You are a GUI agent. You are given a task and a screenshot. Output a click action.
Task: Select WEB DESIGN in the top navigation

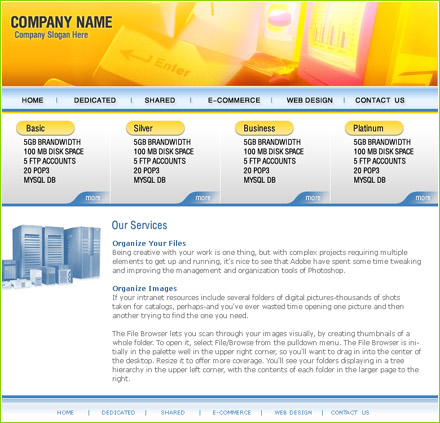pyautogui.click(x=310, y=100)
